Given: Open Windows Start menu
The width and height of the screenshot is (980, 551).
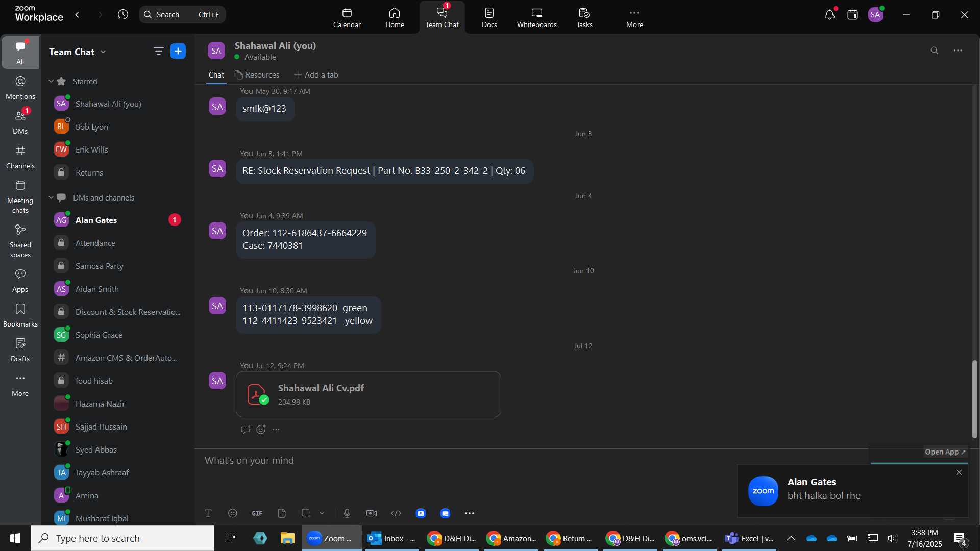Looking at the screenshot, I should tap(15, 538).
